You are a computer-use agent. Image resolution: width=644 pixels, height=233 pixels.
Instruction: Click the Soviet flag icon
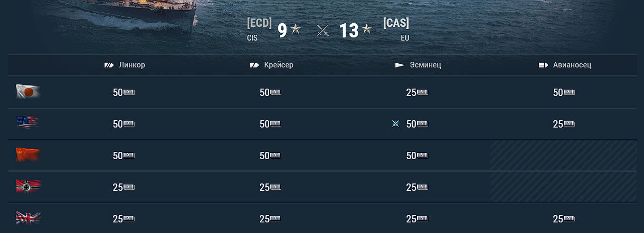pyautogui.click(x=28, y=155)
